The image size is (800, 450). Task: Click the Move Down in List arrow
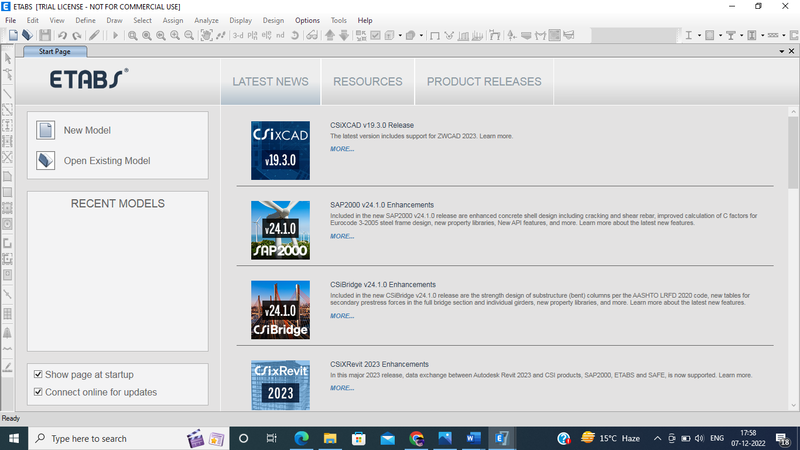(344, 35)
